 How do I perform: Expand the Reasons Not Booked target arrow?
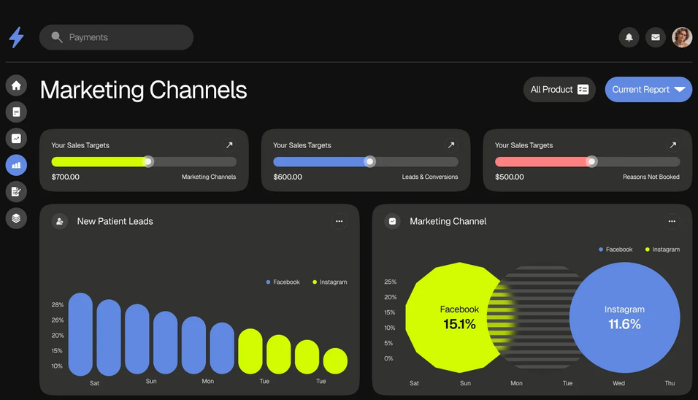(673, 145)
